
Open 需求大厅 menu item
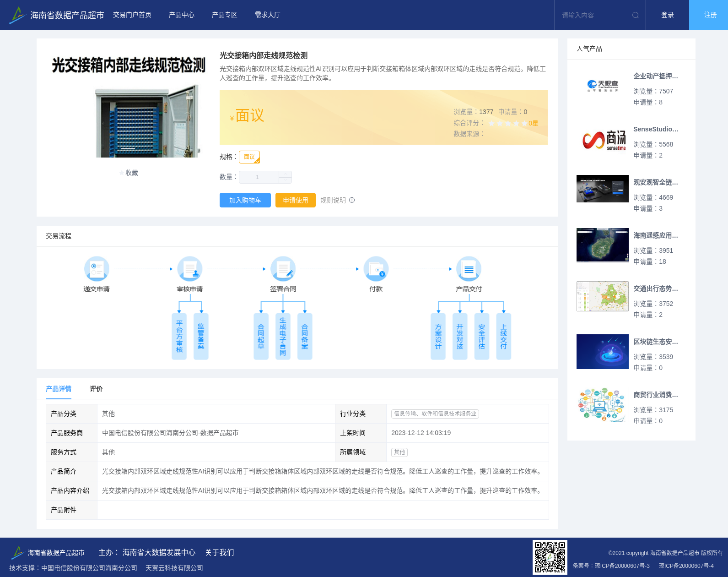[x=268, y=15]
